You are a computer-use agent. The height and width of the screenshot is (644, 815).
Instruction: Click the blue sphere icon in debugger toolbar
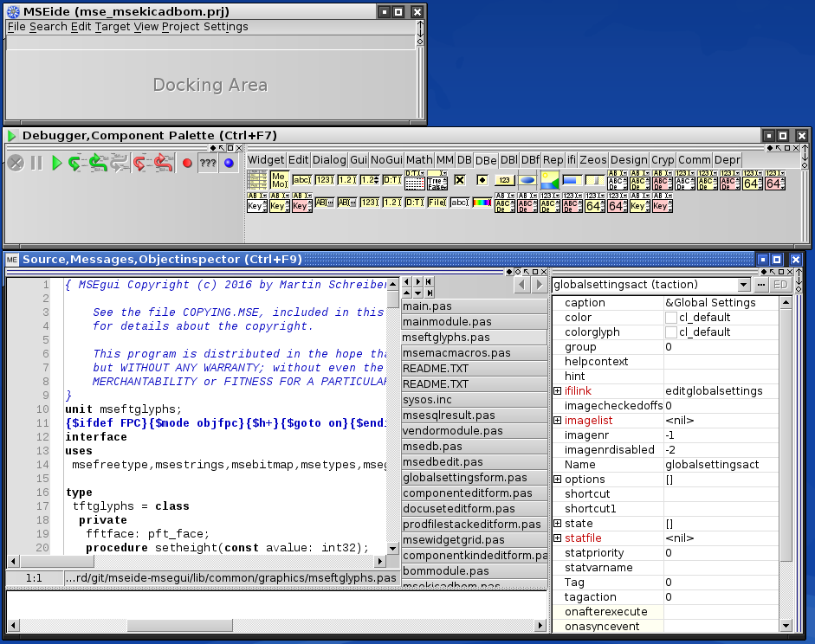point(229,163)
